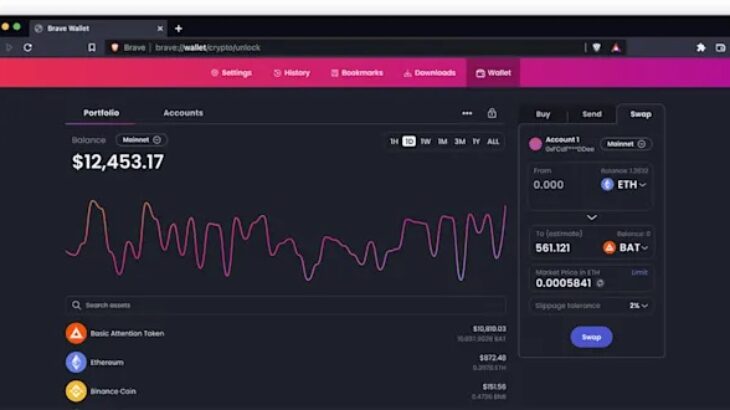
Task: Open Bookmarks in the top navigation
Action: (357, 73)
